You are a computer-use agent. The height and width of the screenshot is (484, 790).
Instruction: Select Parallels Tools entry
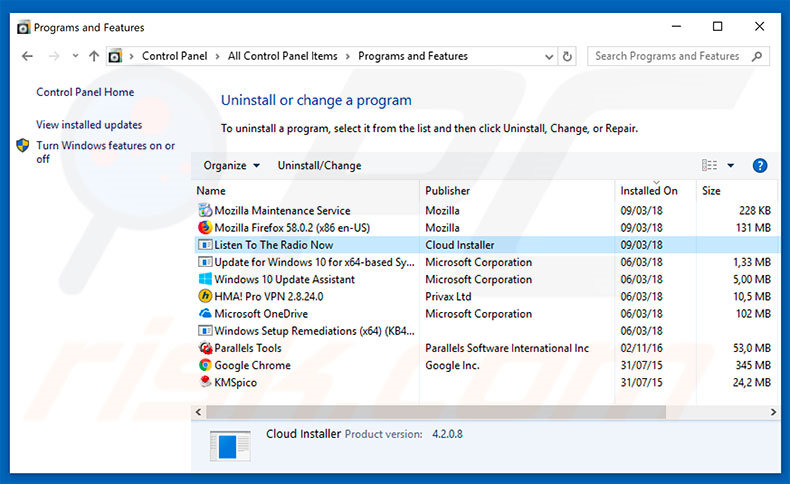click(247, 348)
